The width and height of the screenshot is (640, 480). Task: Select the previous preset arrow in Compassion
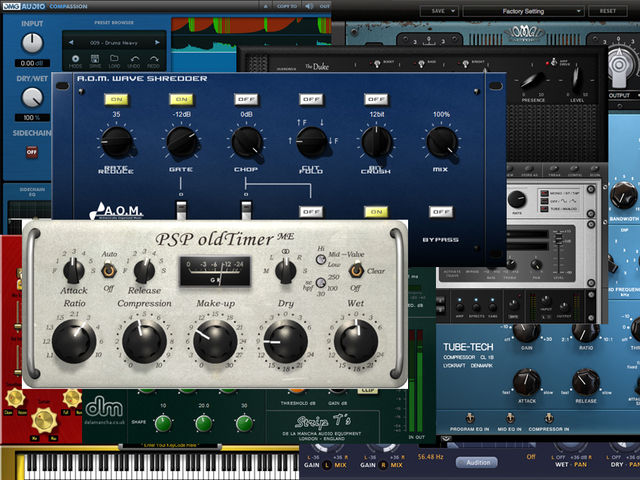pyautogui.click(x=71, y=42)
